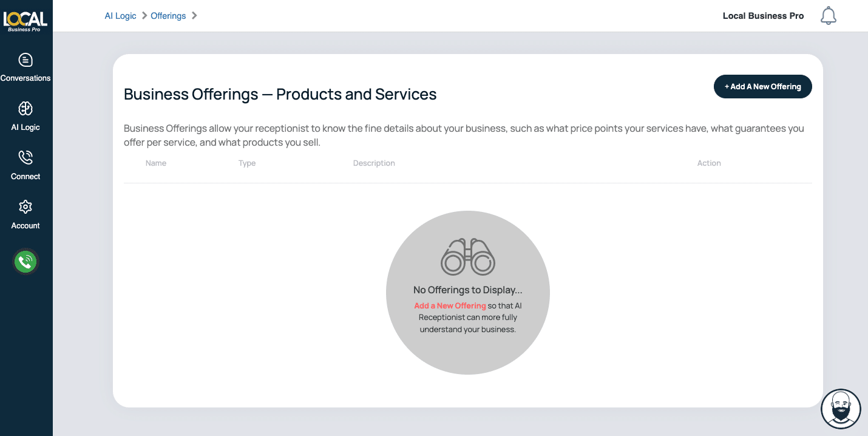Click the + Add A New Offering button
Viewport: 868px width, 436px height.
pyautogui.click(x=762, y=87)
